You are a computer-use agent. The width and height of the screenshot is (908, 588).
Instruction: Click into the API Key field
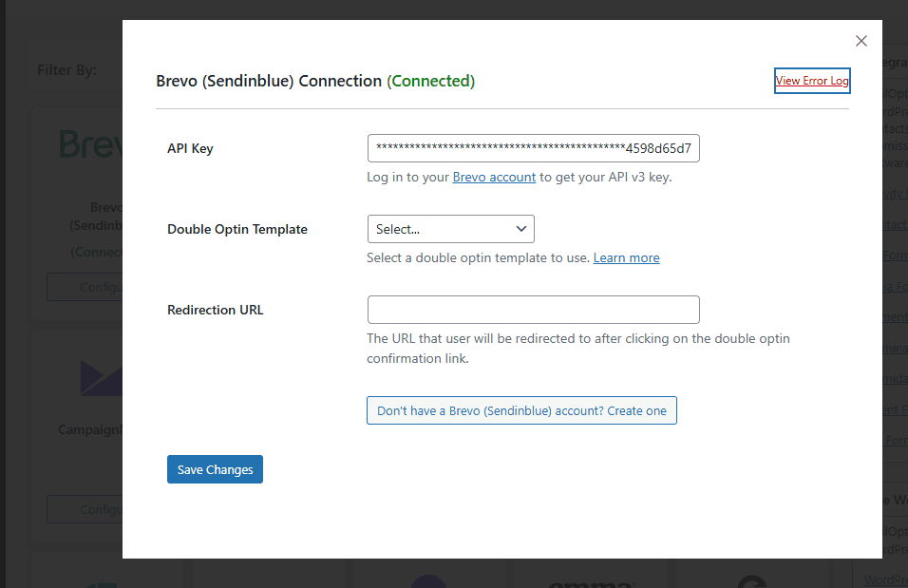(534, 148)
